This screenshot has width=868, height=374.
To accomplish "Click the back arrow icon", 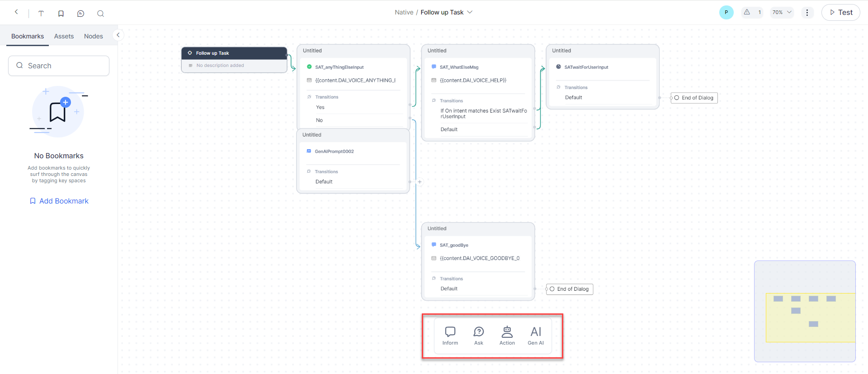I will [16, 12].
